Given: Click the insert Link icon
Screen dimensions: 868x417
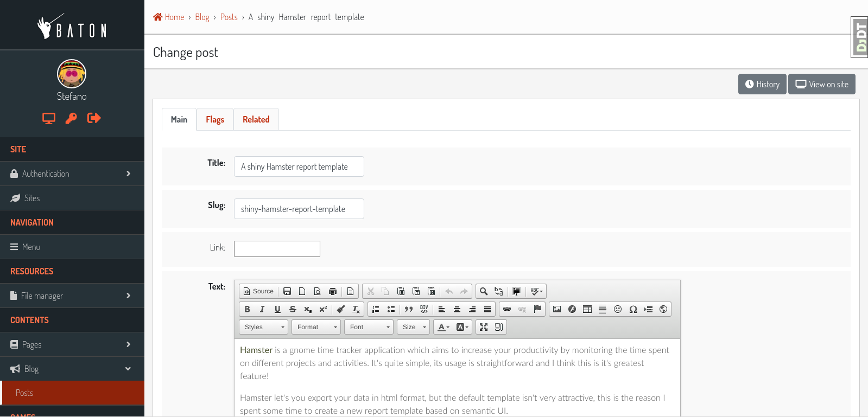Looking at the screenshot, I should point(507,309).
